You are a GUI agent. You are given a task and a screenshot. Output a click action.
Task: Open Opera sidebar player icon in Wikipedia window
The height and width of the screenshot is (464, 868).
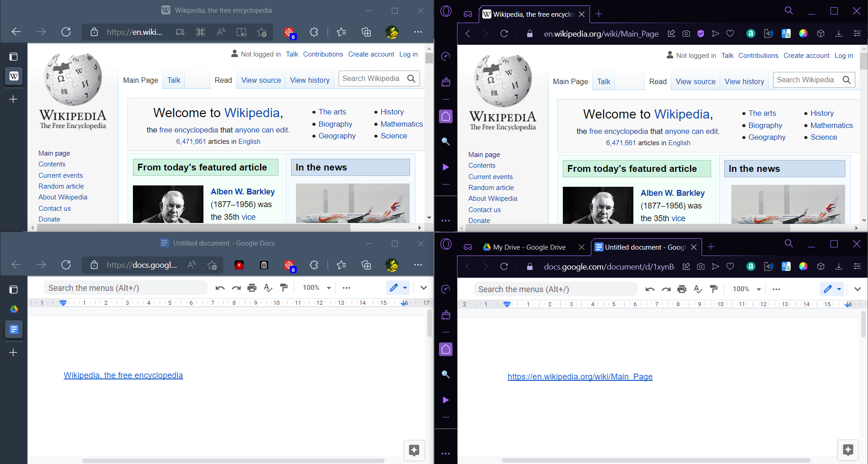[x=446, y=167]
